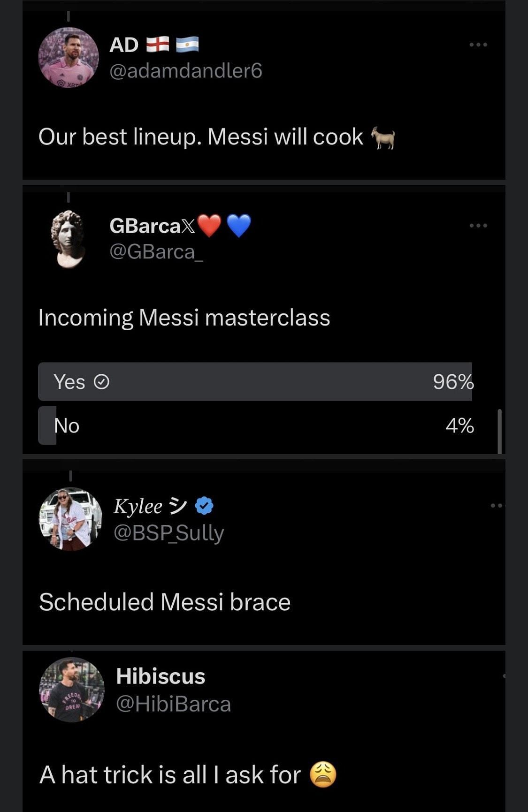Screen dimensions: 528x812
Task: Open Kylee's profile picture
Action: pyautogui.click(x=70, y=519)
